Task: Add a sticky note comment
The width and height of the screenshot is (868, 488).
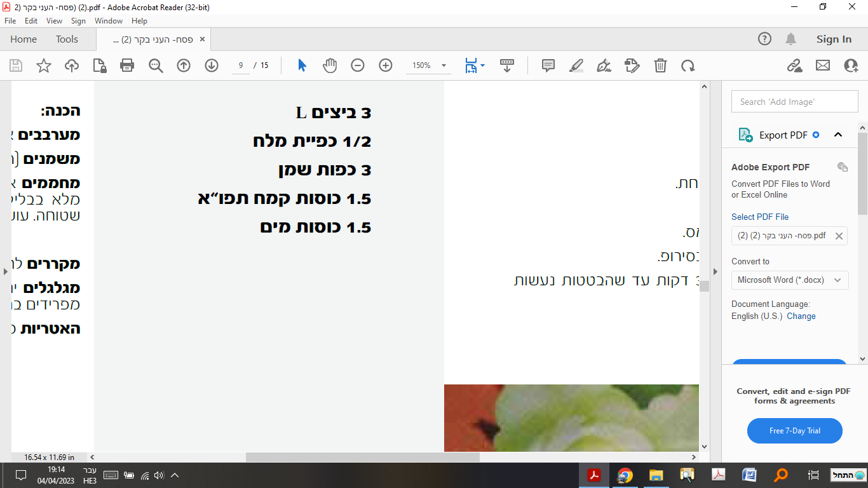Action: coord(548,65)
